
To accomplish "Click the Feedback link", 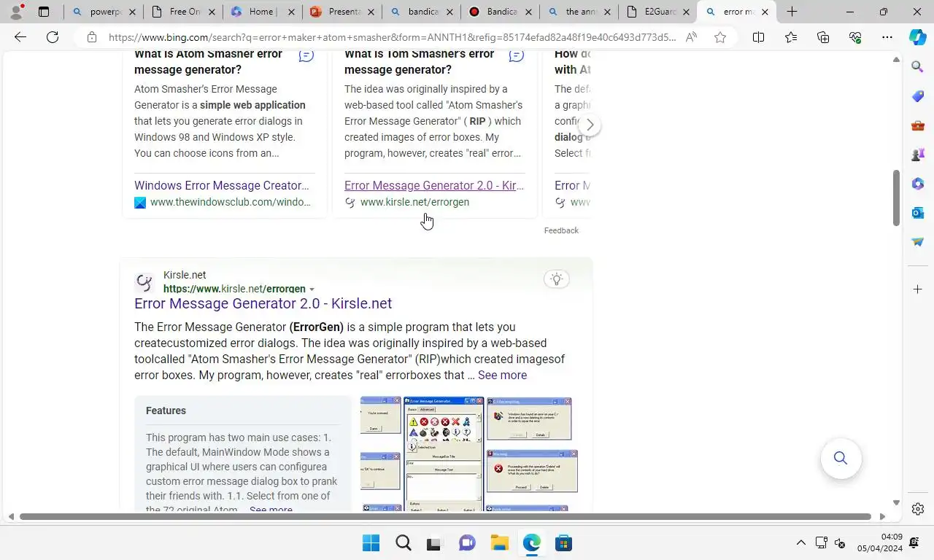I will coord(561,230).
